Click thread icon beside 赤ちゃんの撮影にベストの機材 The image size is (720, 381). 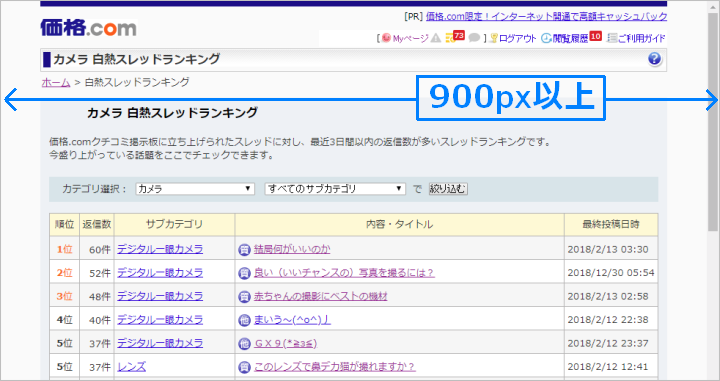pos(244,297)
